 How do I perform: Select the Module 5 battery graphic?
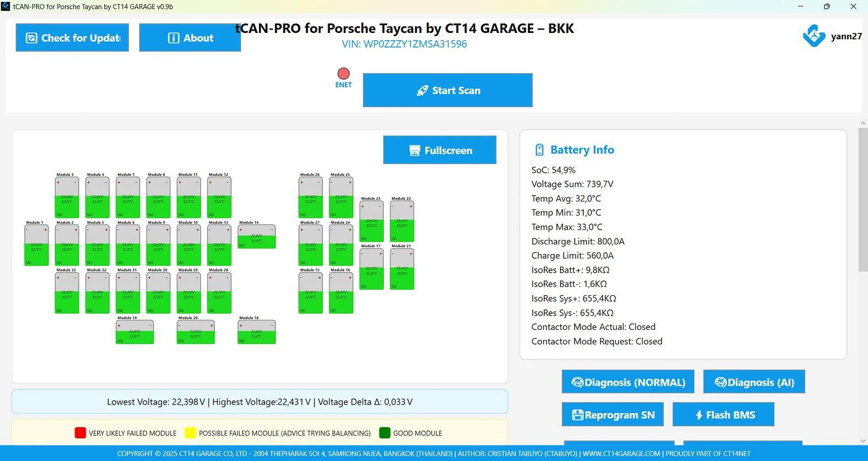(x=97, y=245)
